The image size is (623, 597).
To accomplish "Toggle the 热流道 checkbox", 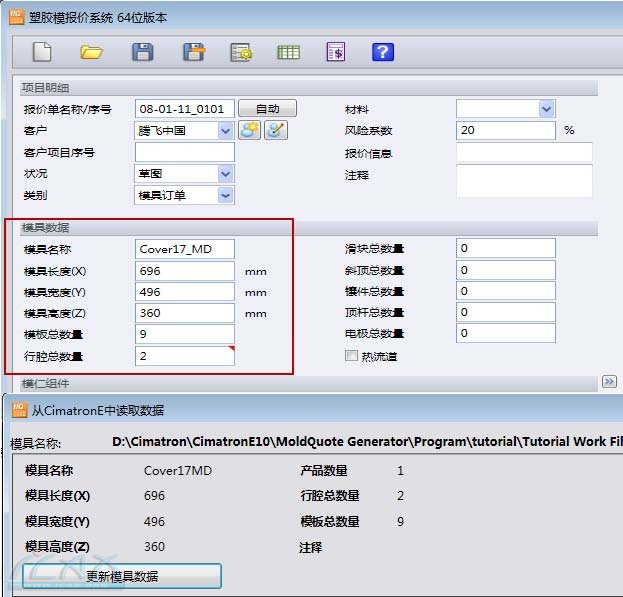I will (351, 355).
